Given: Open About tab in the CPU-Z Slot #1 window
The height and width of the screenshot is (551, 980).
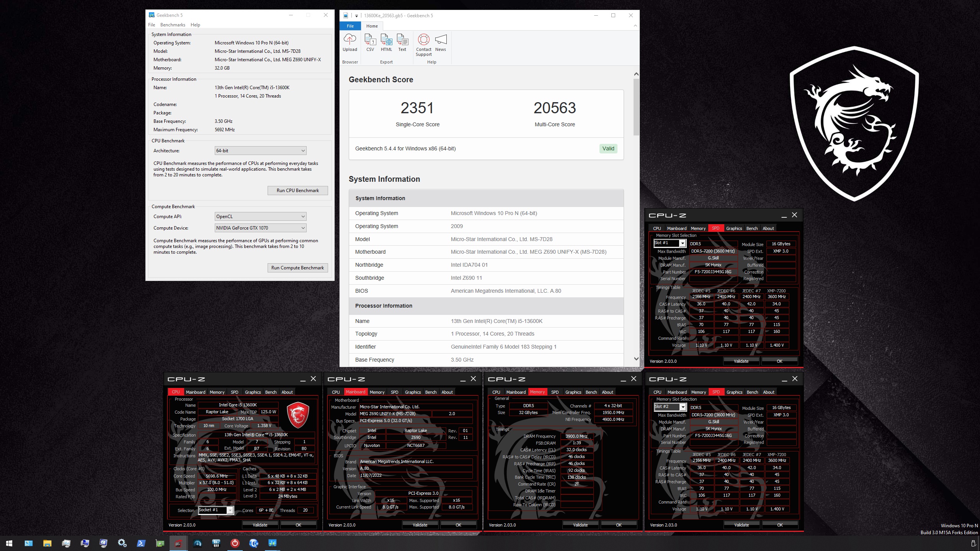Looking at the screenshot, I should [x=768, y=228].
